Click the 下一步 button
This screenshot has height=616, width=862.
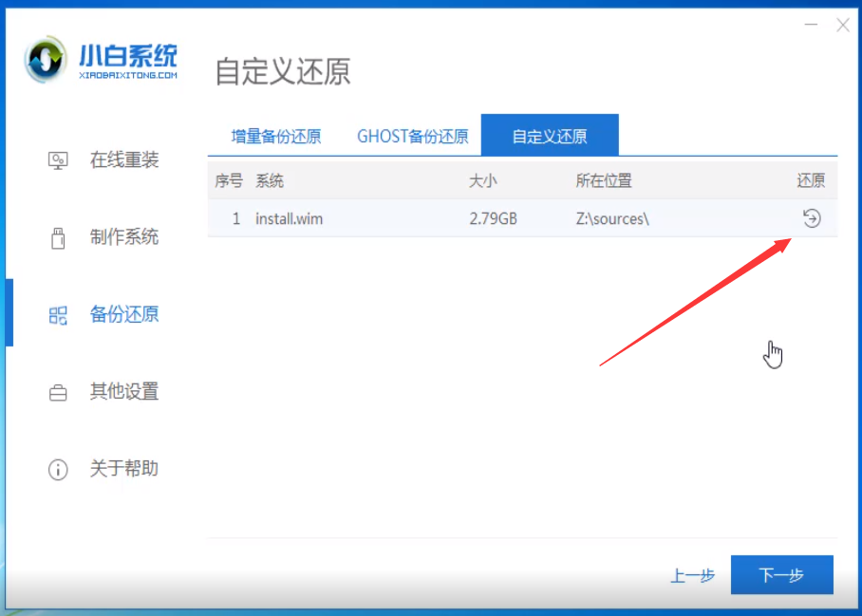[x=781, y=574]
